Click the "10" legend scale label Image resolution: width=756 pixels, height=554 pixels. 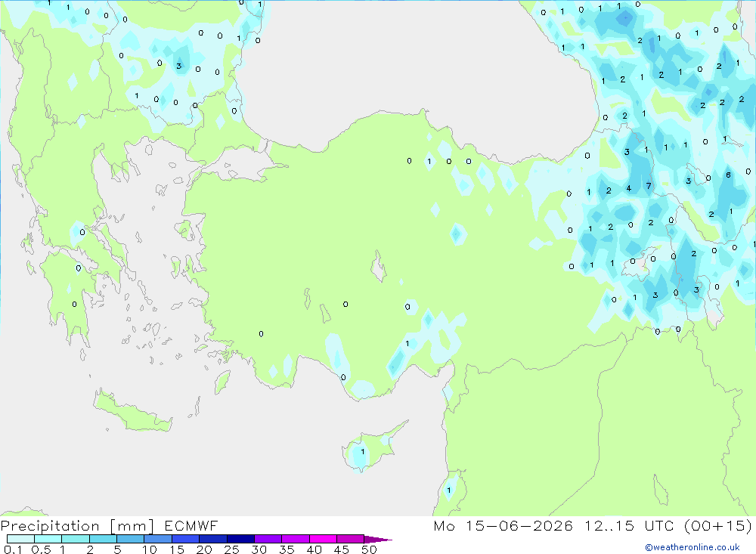pos(150,549)
